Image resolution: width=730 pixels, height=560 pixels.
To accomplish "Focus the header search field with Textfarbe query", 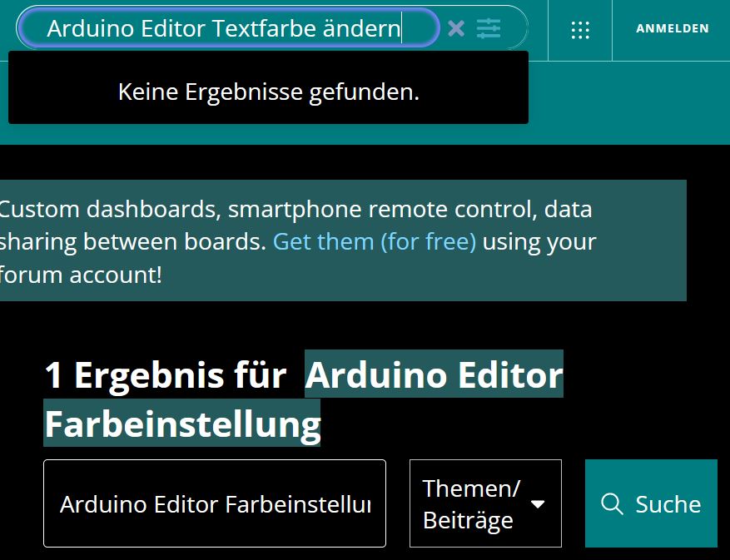I will coord(228,28).
